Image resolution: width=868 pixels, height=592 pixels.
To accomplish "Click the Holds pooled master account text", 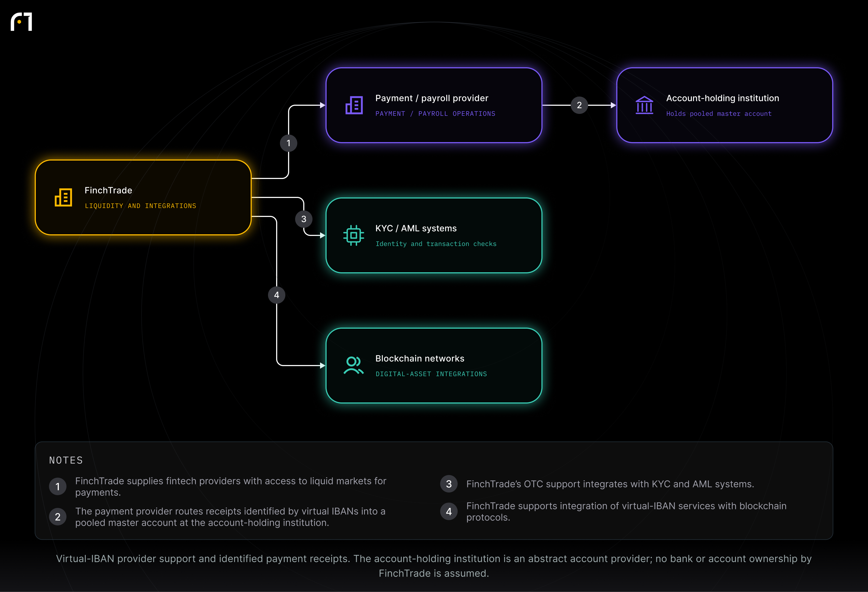I will [719, 114].
